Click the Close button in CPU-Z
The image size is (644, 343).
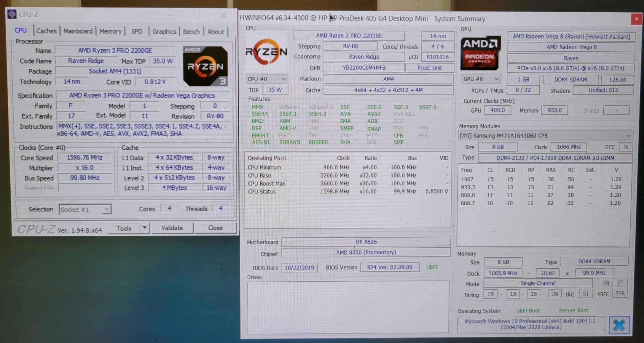(x=215, y=227)
